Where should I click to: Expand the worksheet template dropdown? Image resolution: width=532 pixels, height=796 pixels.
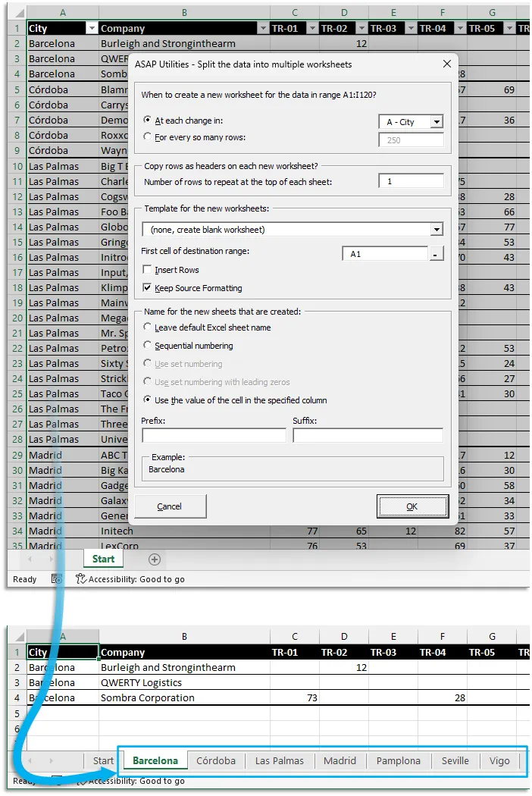point(437,230)
